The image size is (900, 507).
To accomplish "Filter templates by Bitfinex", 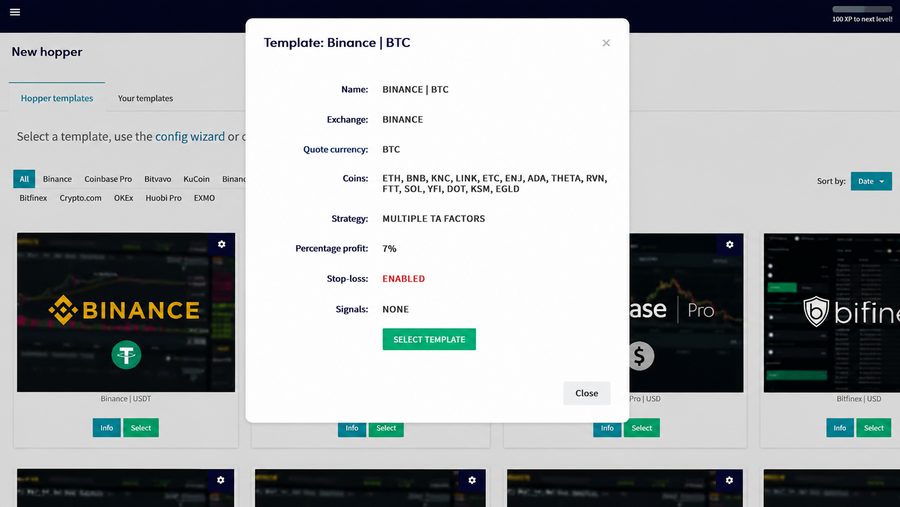I will (x=33, y=198).
